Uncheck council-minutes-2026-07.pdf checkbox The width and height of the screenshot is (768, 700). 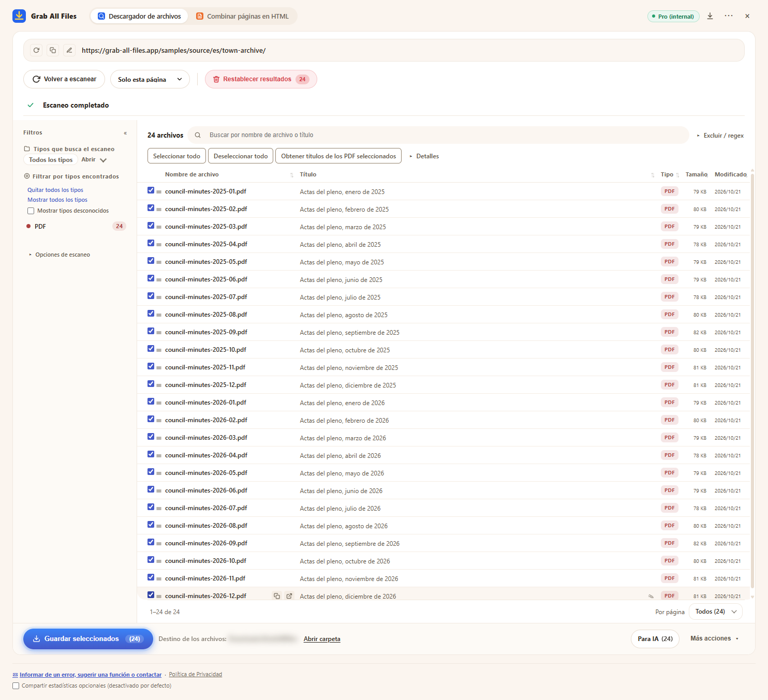click(151, 507)
